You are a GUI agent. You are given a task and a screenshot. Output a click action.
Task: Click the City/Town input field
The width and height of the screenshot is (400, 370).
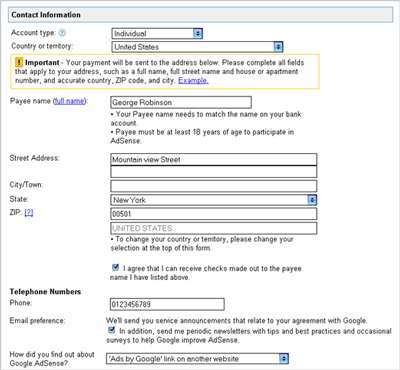click(213, 186)
